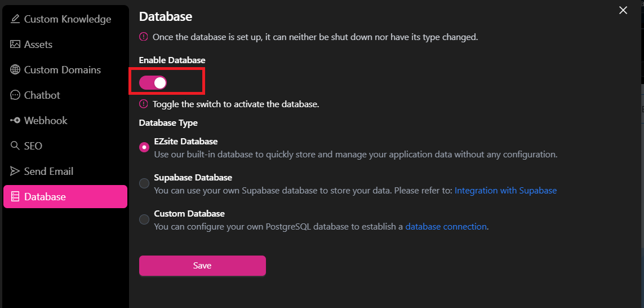644x308 pixels.
Task: Switch to the Webhook settings section
Action: (x=65, y=121)
